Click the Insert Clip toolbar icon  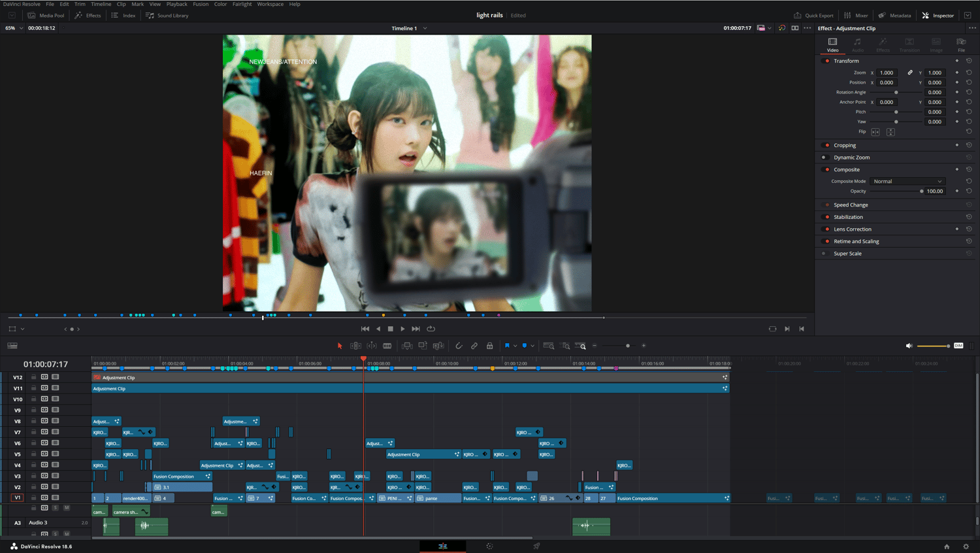tap(407, 346)
